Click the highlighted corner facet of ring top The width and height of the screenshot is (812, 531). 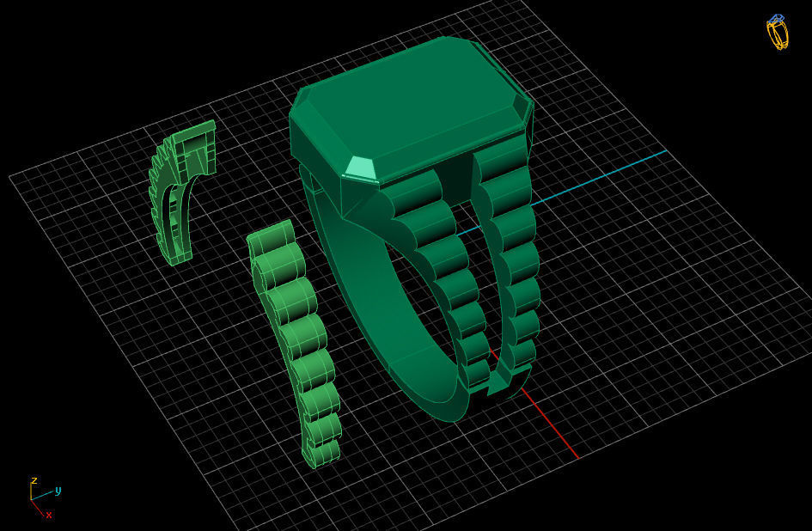click(x=360, y=168)
